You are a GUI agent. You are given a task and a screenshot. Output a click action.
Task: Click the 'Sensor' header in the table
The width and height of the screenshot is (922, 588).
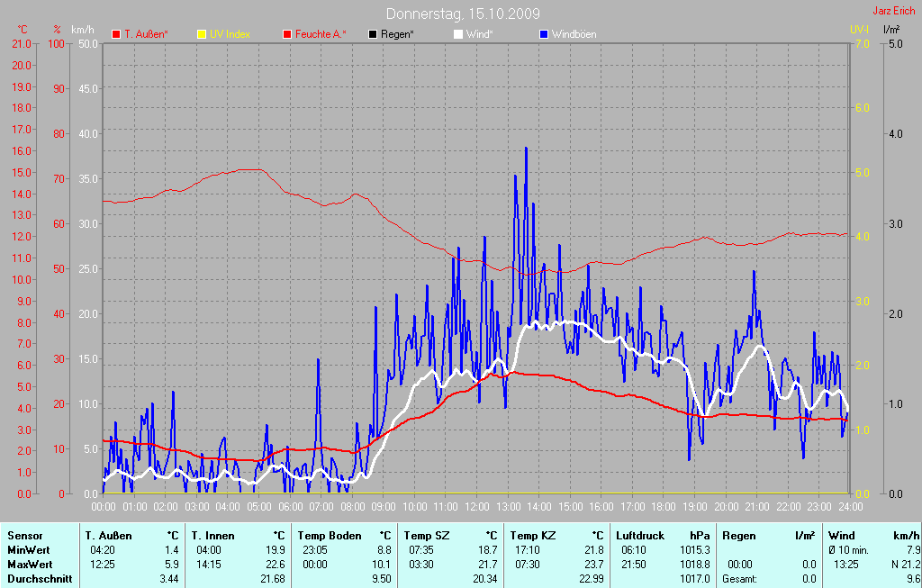tap(25, 536)
